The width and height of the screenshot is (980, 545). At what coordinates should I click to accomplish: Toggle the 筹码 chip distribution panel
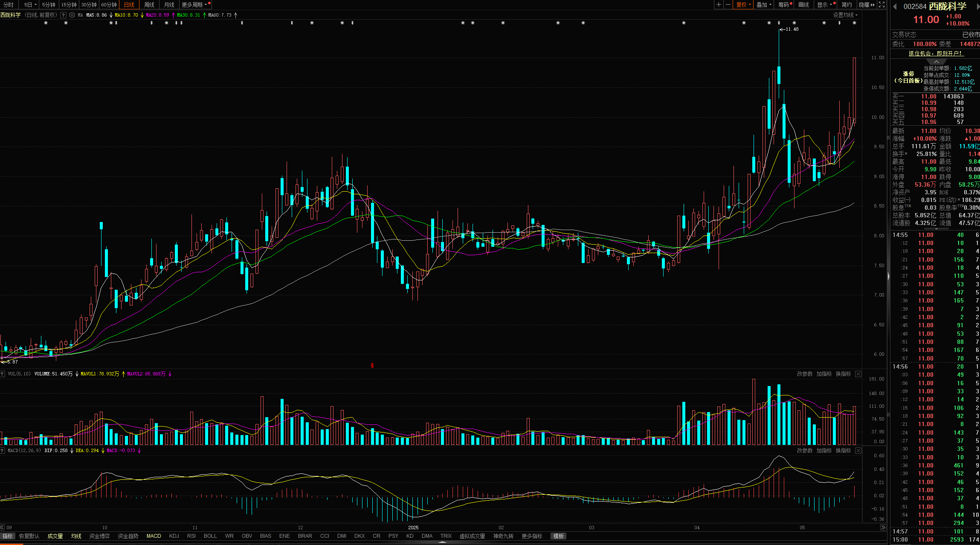pos(784,5)
